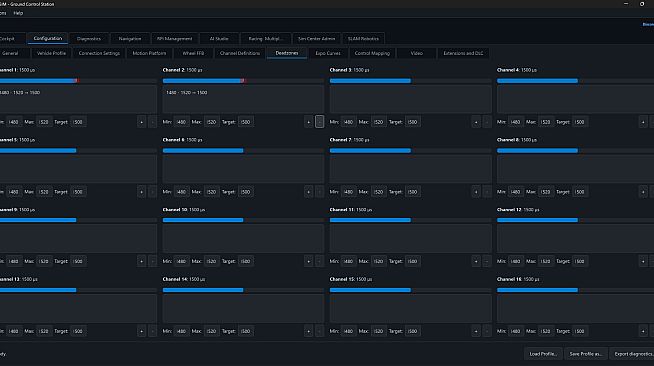Screen dimensions: 654x366
Task: Open the SLAM Robotics tab
Action: point(363,39)
